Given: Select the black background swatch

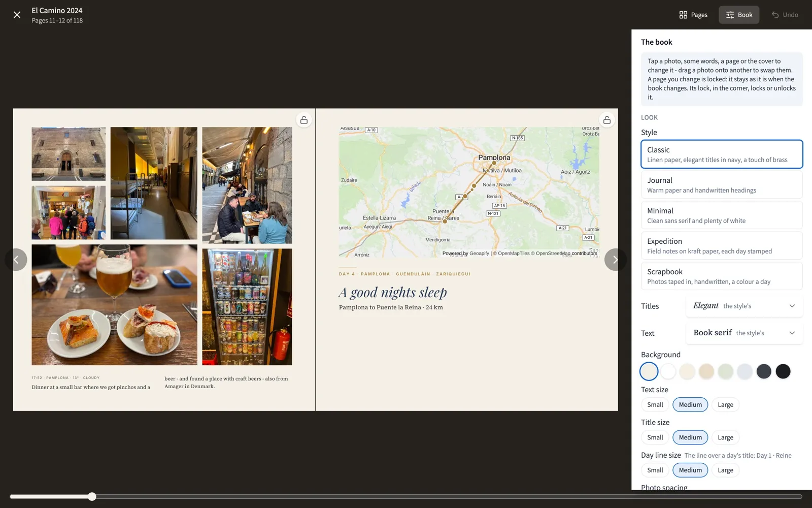Looking at the screenshot, I should coord(783,371).
